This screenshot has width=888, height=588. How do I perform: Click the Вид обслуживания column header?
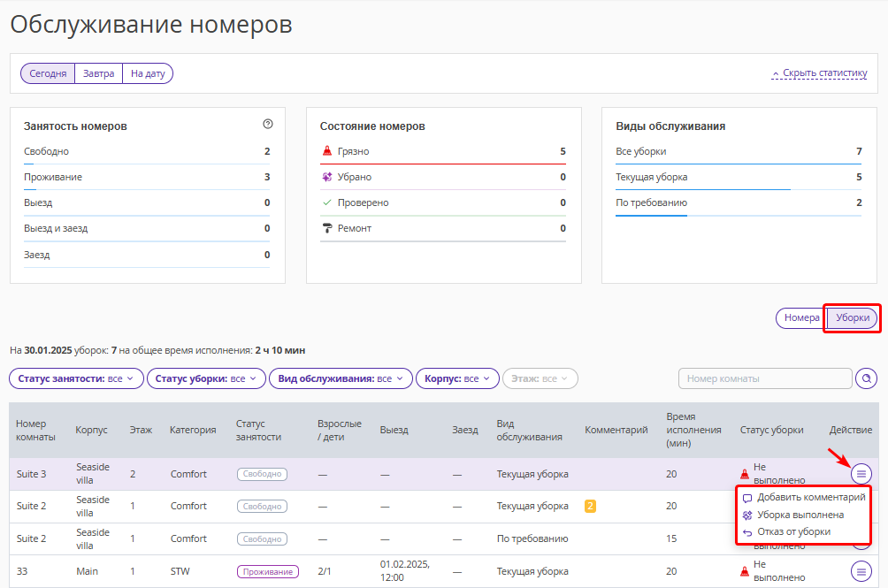pos(529,430)
